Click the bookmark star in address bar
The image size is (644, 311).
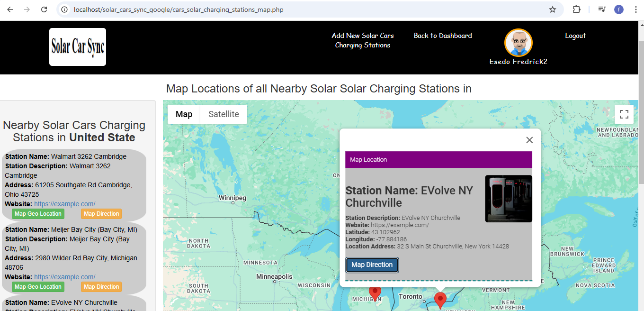click(552, 9)
